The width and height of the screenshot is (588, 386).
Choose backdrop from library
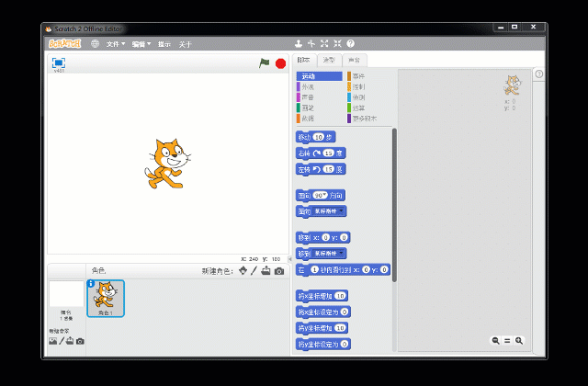click(x=53, y=341)
